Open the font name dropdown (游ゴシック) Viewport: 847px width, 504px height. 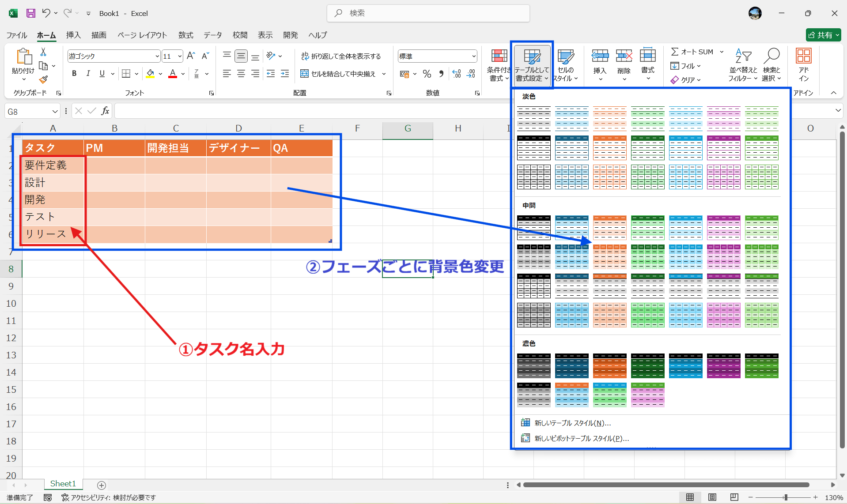[x=157, y=56]
